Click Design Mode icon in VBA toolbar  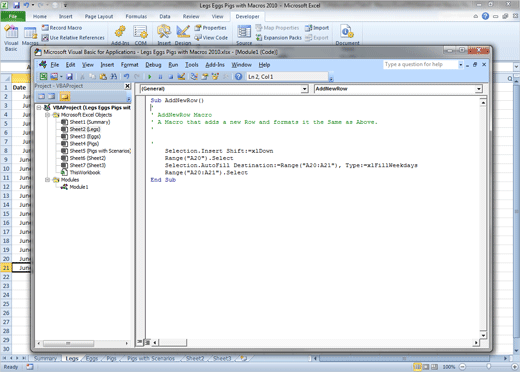(x=181, y=77)
